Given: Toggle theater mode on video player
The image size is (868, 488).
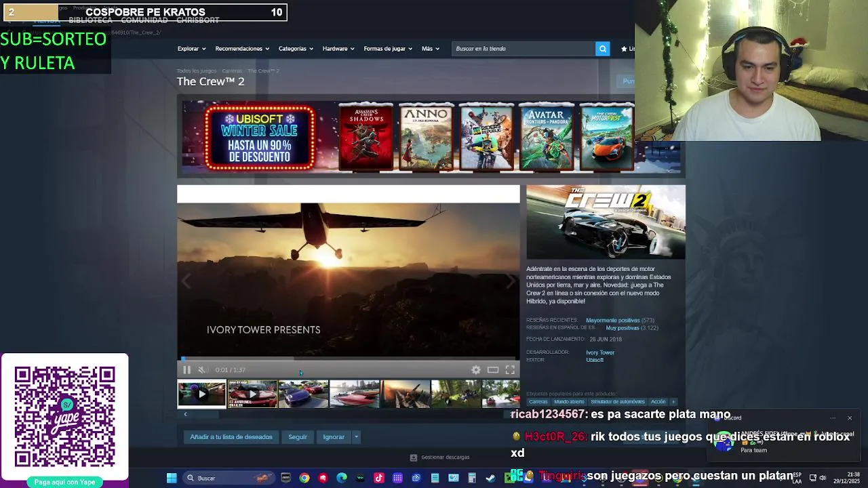Looking at the screenshot, I should click(x=493, y=369).
